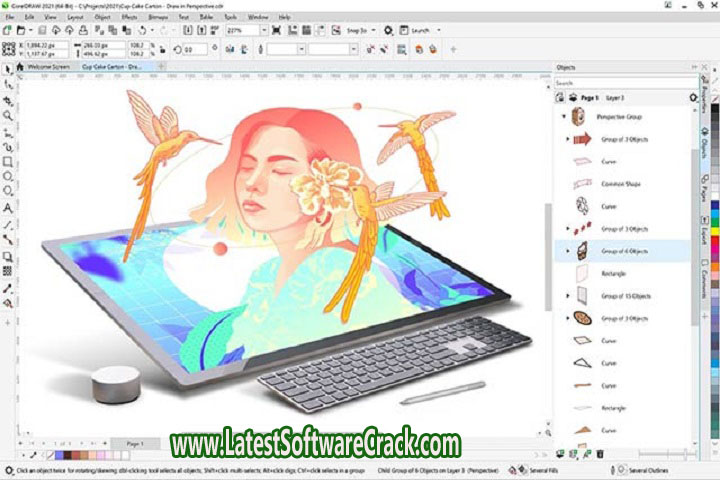Select the Rectangle object in Objects list
This screenshot has width=720, height=480.
pos(614,273)
